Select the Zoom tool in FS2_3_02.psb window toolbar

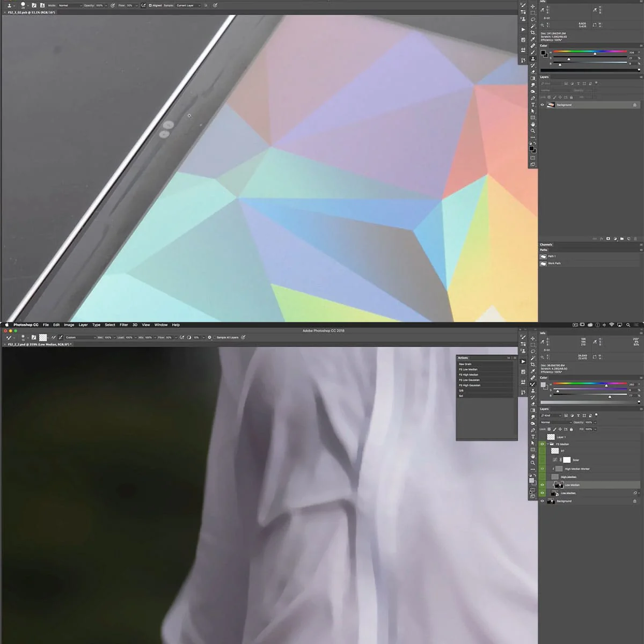coord(533,130)
